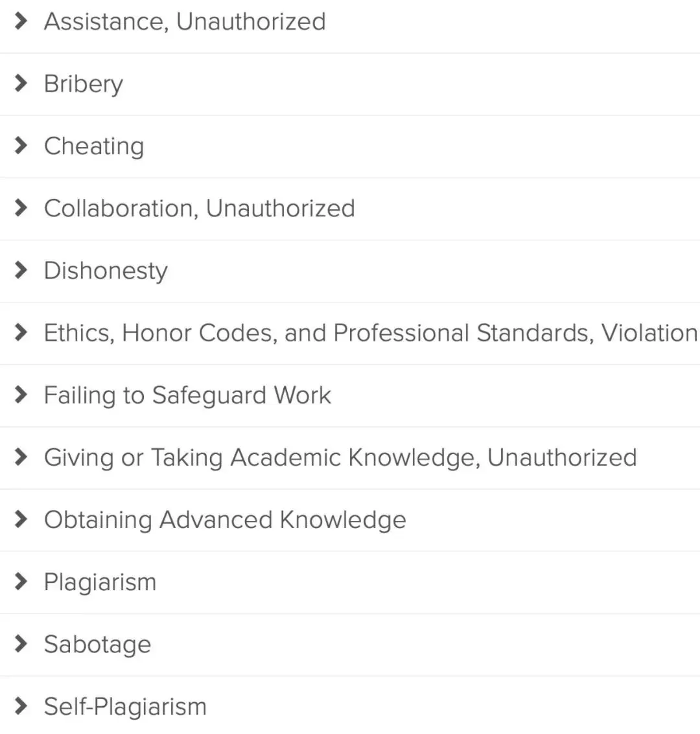Image resolution: width=700 pixels, height=734 pixels.
Task: Select the Plagiarism heading text
Action: (x=100, y=582)
